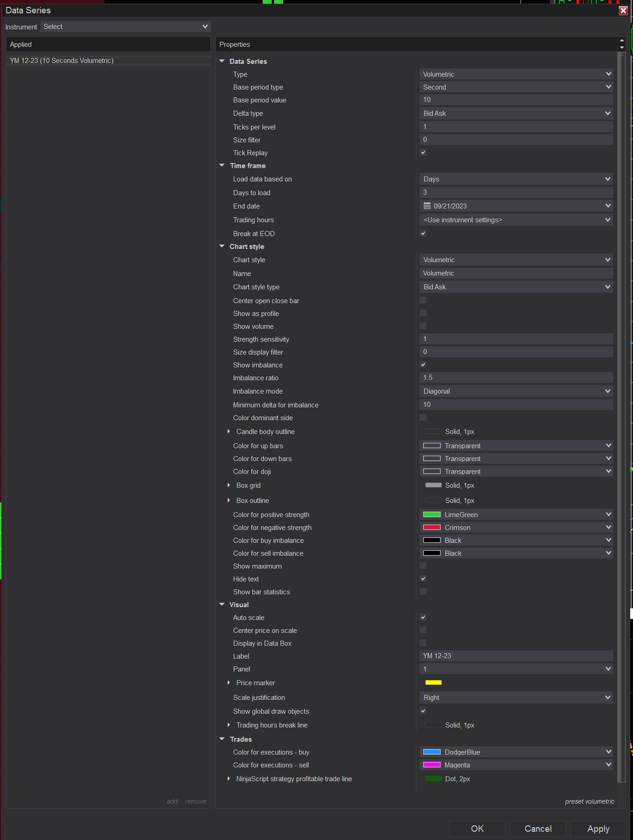Expand NinjaScript strategy profitable trade line
This screenshot has width=633, height=840.
point(229,778)
